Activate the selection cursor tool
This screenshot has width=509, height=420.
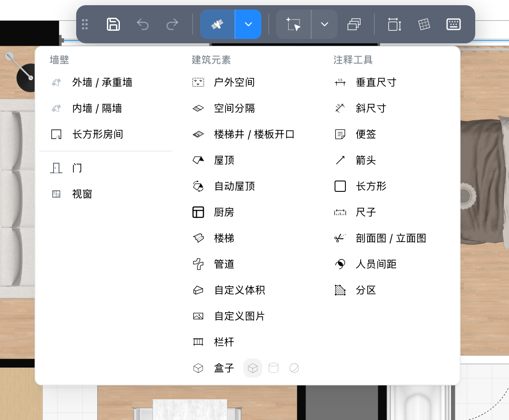click(293, 24)
